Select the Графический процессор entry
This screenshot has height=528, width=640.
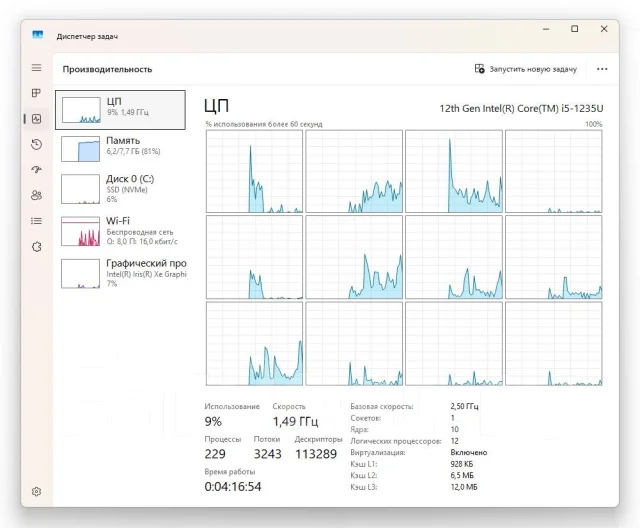(120, 273)
